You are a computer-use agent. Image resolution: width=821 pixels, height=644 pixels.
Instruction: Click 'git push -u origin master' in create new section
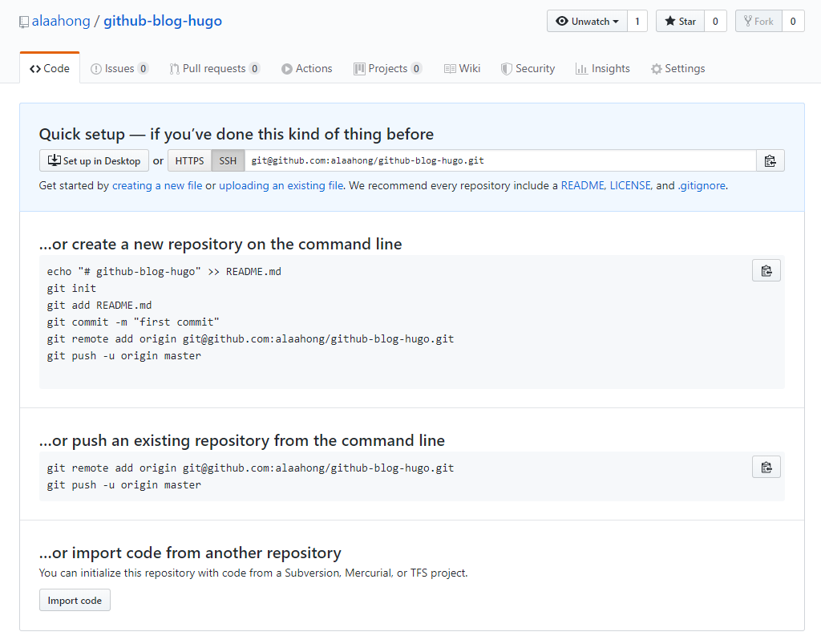[x=124, y=356]
